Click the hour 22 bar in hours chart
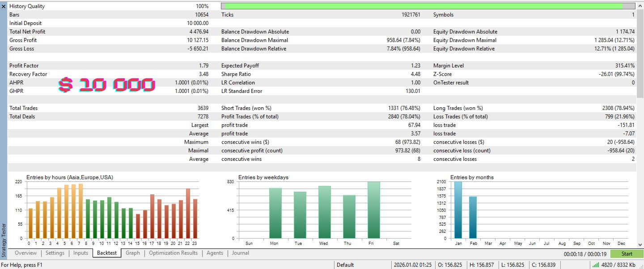 coord(188,214)
